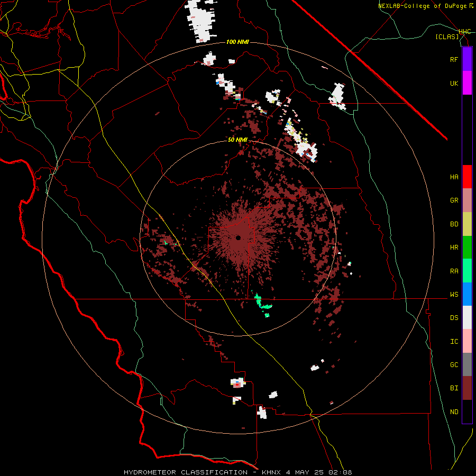Image resolution: width=476 pixels, height=476 pixels.
Task: Click the 50 NMI range ring label
Action: tap(237, 140)
